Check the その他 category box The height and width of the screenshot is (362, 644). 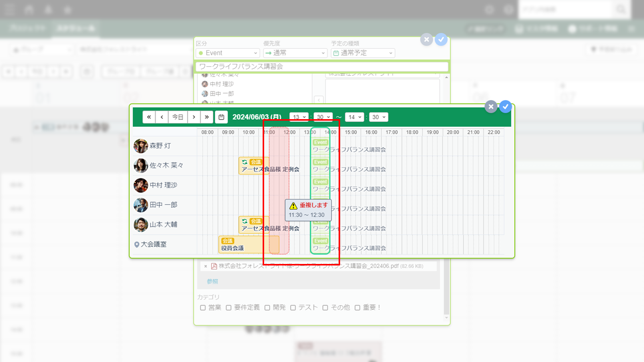click(325, 308)
